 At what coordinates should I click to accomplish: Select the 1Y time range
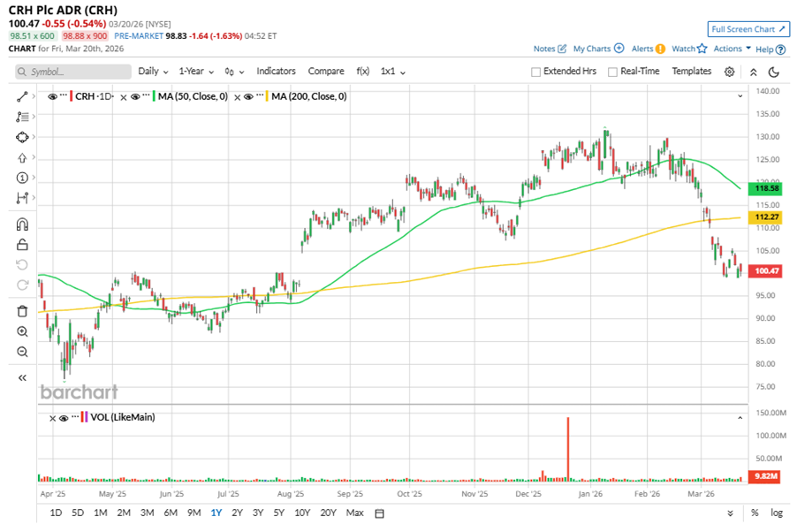[216, 513]
